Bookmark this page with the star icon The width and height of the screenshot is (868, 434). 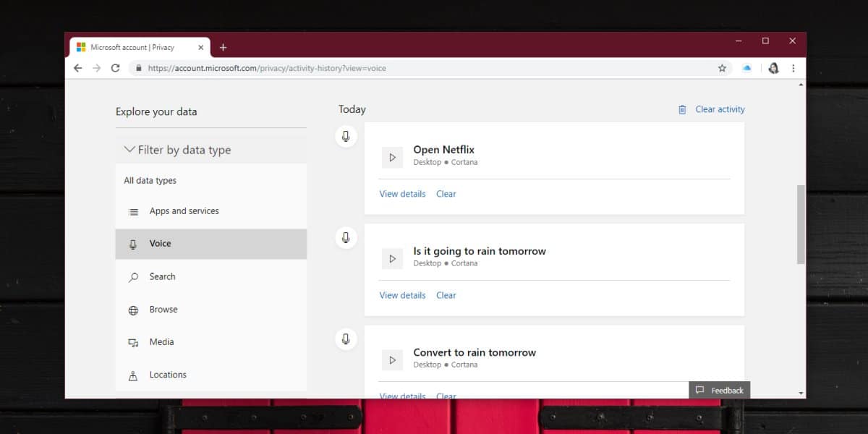722,68
